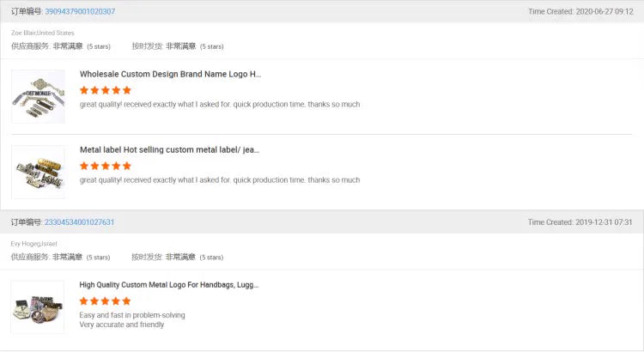Open order number 39094379001020307 link
The image size is (644, 352).
80,11
